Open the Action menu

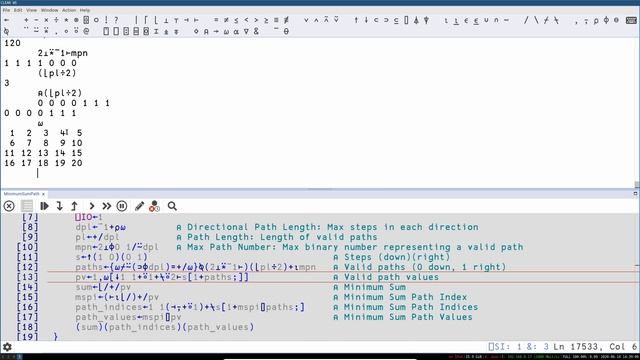pyautogui.click(x=69, y=10)
